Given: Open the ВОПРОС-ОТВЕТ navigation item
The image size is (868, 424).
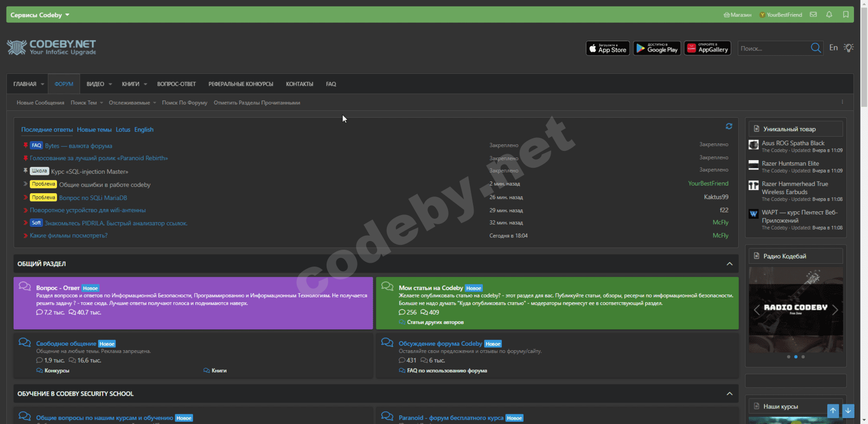Looking at the screenshot, I should coord(176,84).
